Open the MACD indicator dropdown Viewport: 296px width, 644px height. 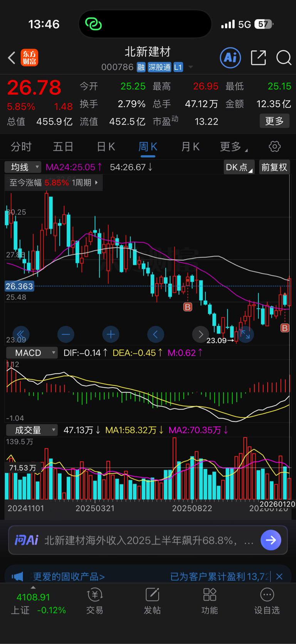coord(32,353)
